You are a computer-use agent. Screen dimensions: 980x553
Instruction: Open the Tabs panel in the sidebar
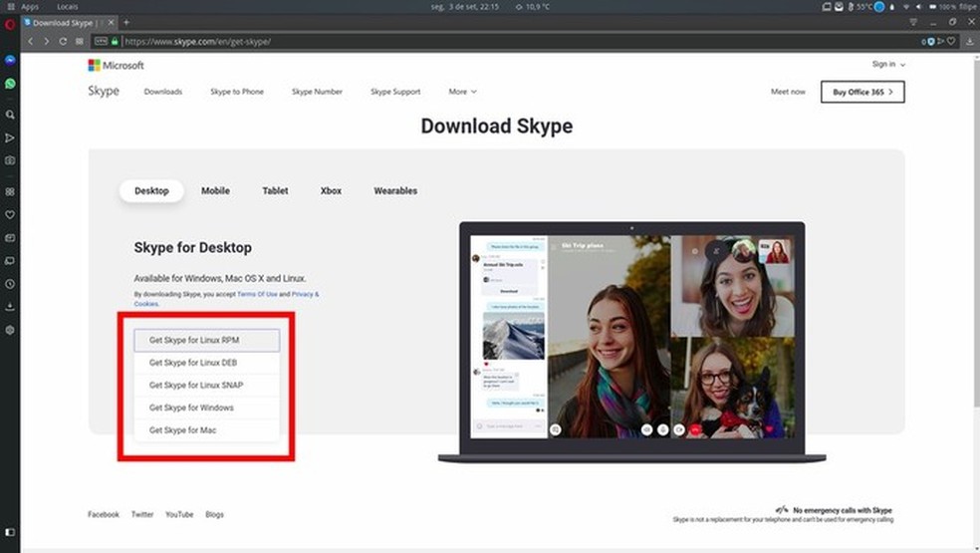click(10, 261)
